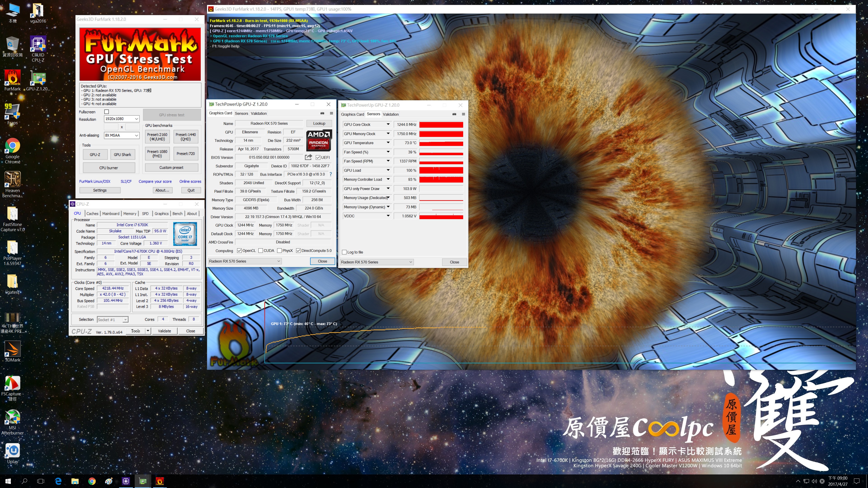The height and width of the screenshot is (488, 868).
Task: Open the FSCapture shortcut icon
Action: coord(12,388)
